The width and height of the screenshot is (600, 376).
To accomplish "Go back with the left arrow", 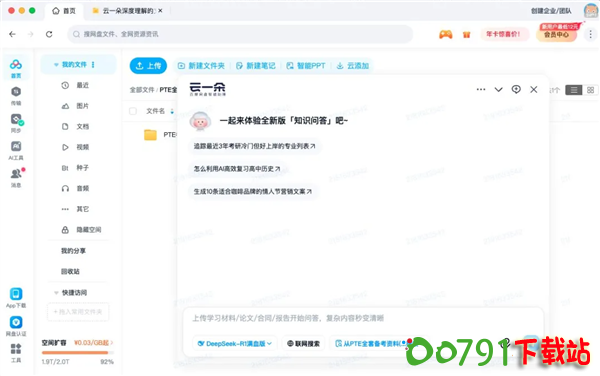I will pos(13,34).
